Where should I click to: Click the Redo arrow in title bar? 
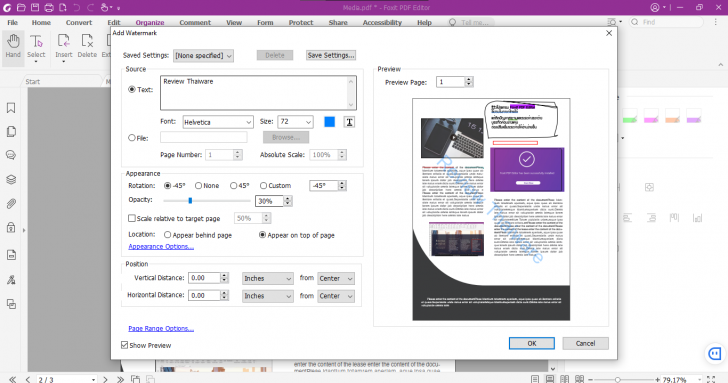tap(91, 7)
